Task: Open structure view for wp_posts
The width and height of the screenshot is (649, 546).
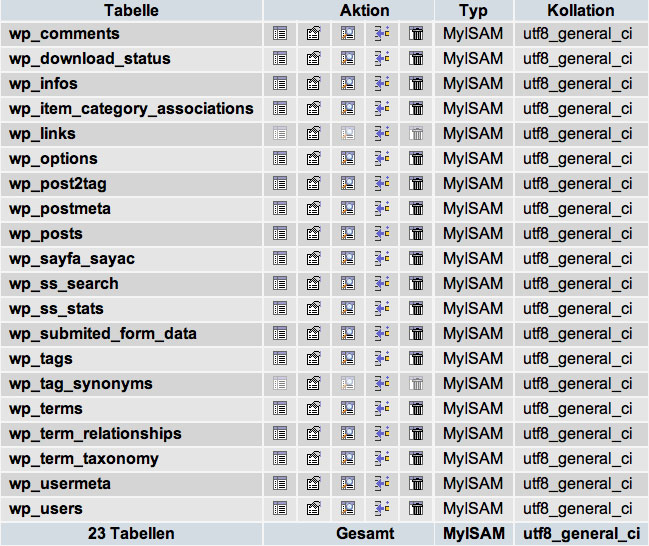Action: click(314, 233)
